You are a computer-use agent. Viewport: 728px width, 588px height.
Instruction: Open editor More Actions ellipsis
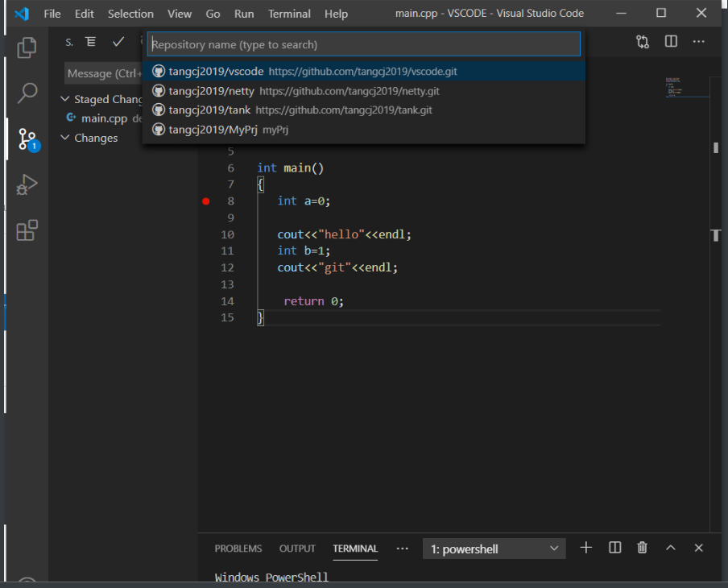point(698,41)
